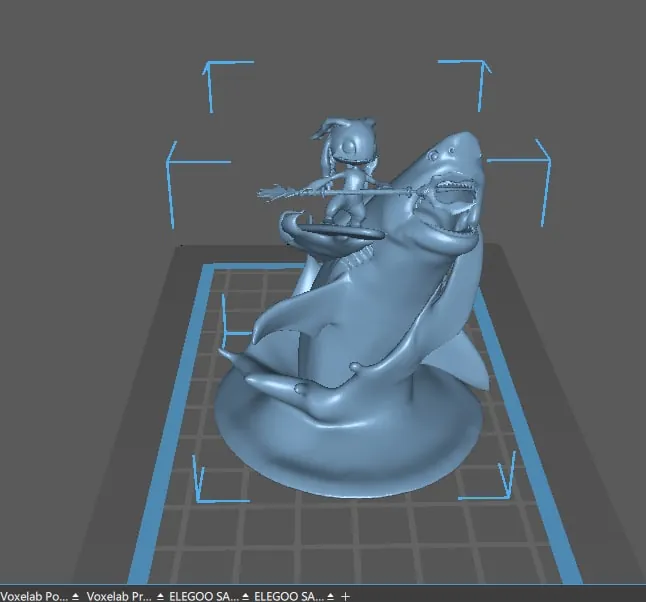The image size is (646, 602).
Task: Click eject icon after first ELEGOO SA tab
Action: [x=245, y=596]
